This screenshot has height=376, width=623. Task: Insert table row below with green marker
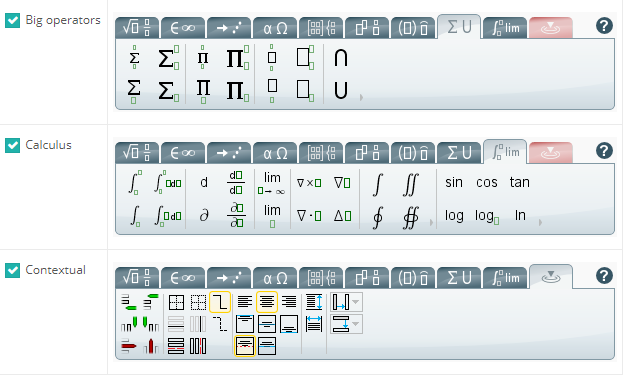click(x=129, y=302)
